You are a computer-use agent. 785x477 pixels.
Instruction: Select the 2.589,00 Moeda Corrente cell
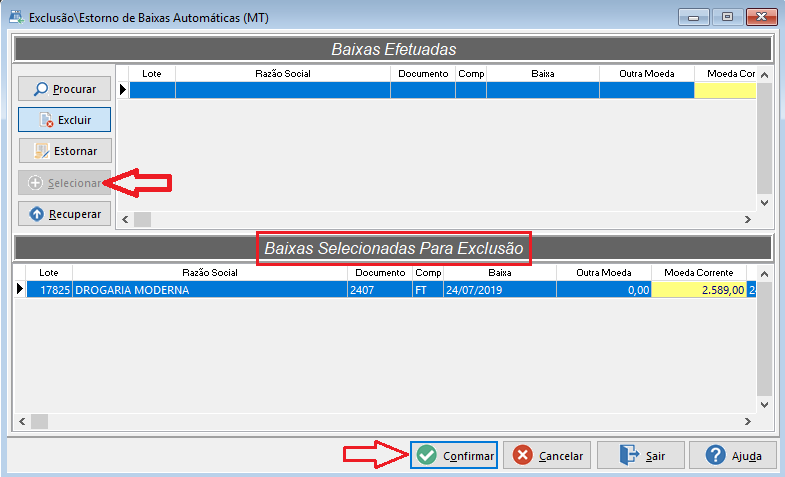[699, 290]
